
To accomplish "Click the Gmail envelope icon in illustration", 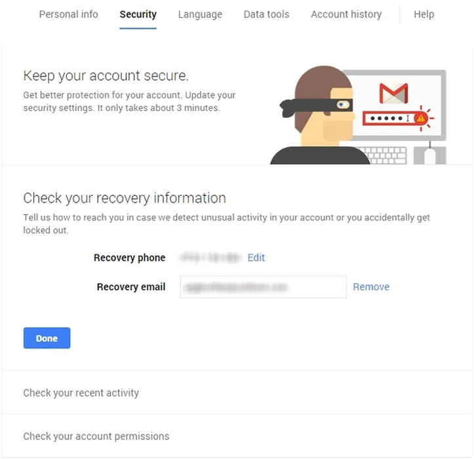I will click(394, 94).
